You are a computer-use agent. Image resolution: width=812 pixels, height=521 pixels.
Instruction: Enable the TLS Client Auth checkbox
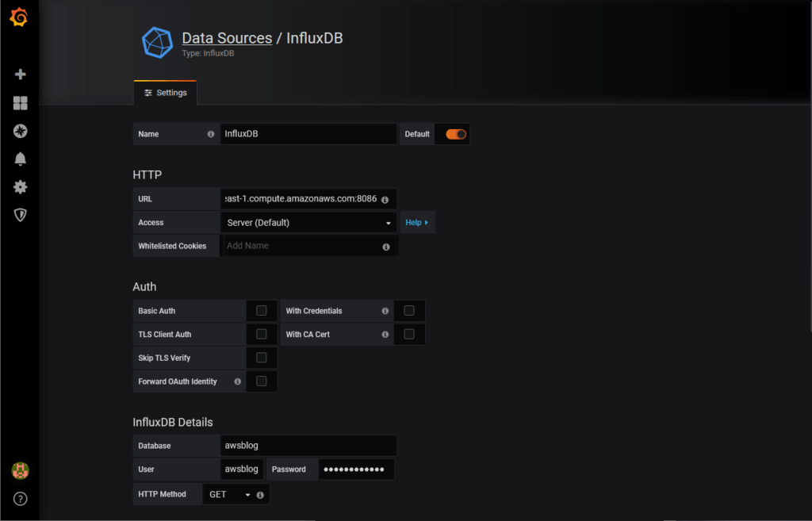coord(262,335)
